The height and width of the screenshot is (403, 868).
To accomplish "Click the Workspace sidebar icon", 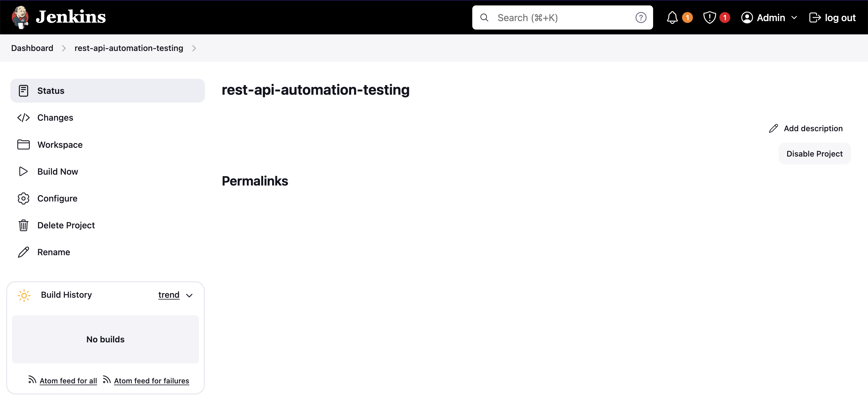I will [23, 144].
